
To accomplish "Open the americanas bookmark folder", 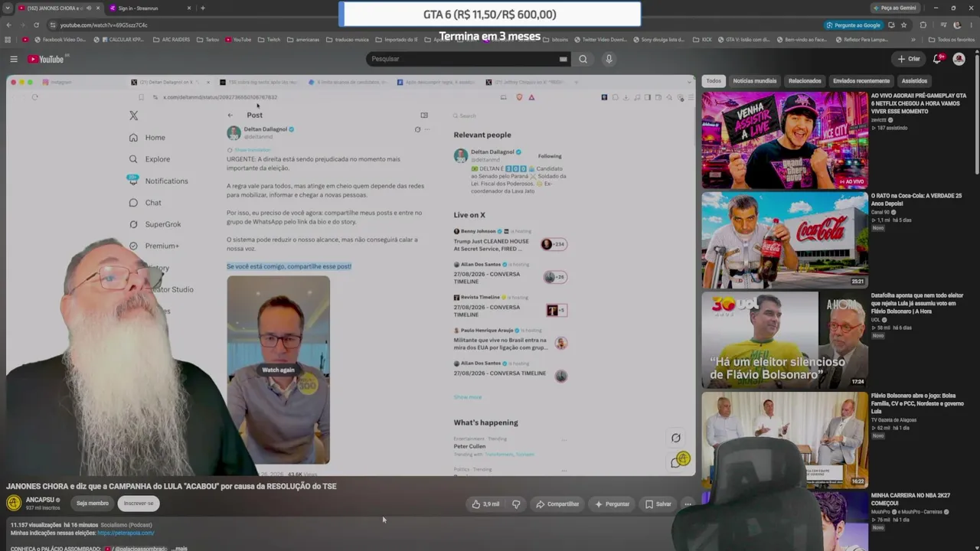I will (x=303, y=40).
